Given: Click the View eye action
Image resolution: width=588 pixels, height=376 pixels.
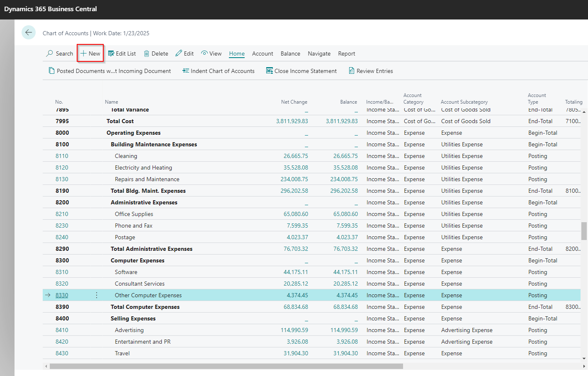Looking at the screenshot, I should coord(211,53).
